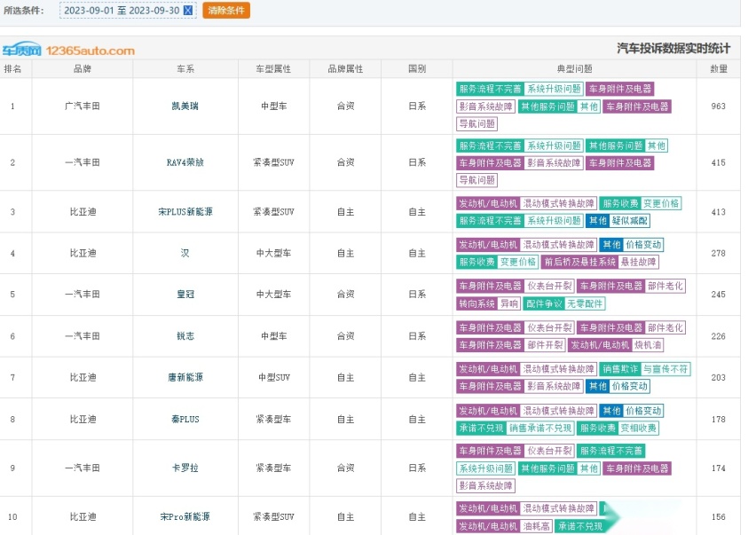The image size is (756, 535).
Task: Open the 唐新能源 car series link
Action: click(185, 377)
